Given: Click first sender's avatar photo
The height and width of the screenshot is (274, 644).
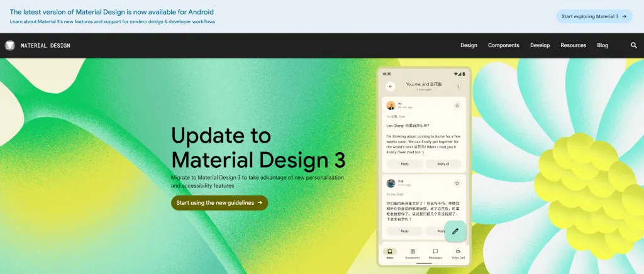Looking at the screenshot, I should pos(391,106).
